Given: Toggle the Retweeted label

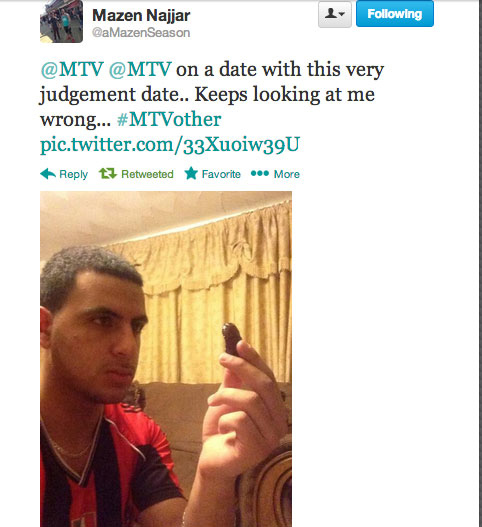Looking at the screenshot, I should tap(147, 174).
